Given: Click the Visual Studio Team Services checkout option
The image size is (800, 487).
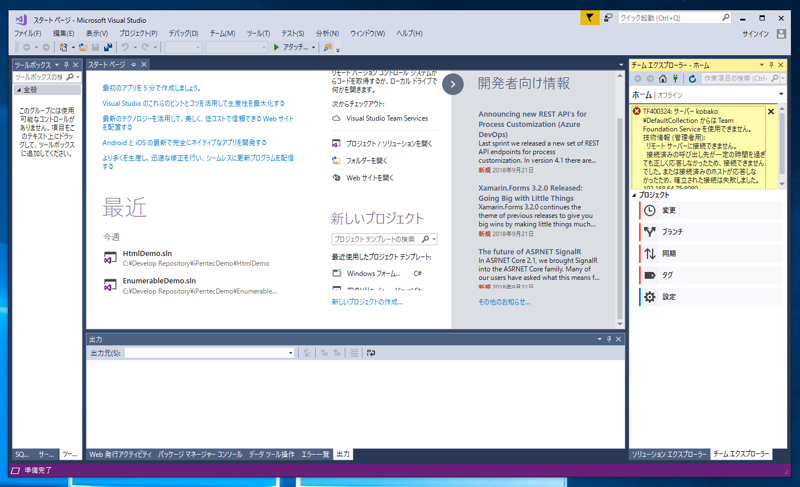Looking at the screenshot, I should tap(387, 118).
